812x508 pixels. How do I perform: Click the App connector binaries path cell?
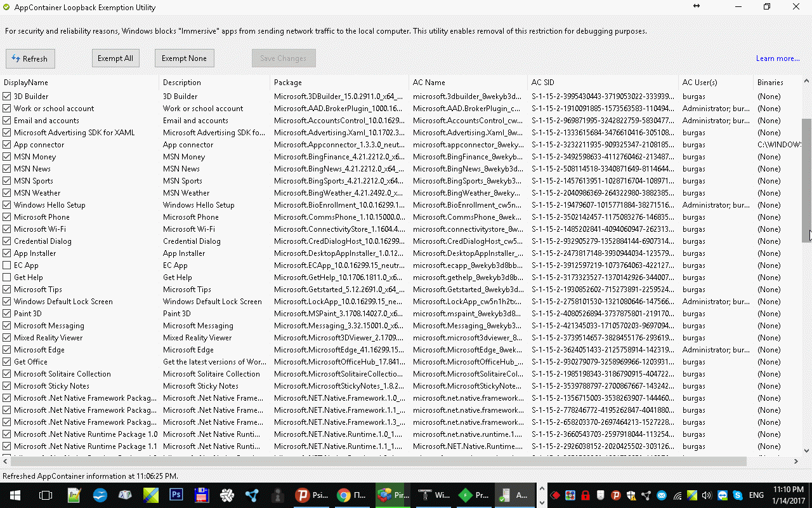779,145
